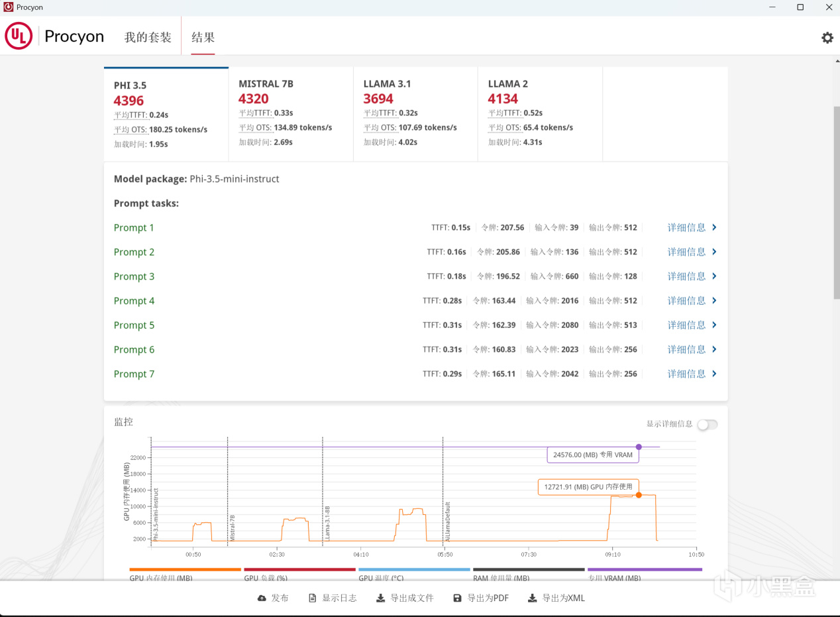Click the 导出为XML button label

564,598
